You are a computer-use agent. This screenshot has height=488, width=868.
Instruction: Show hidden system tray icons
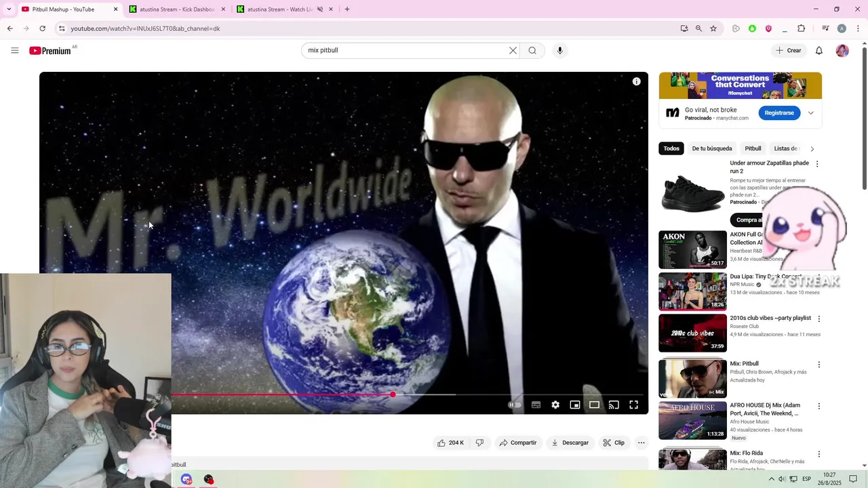771,479
